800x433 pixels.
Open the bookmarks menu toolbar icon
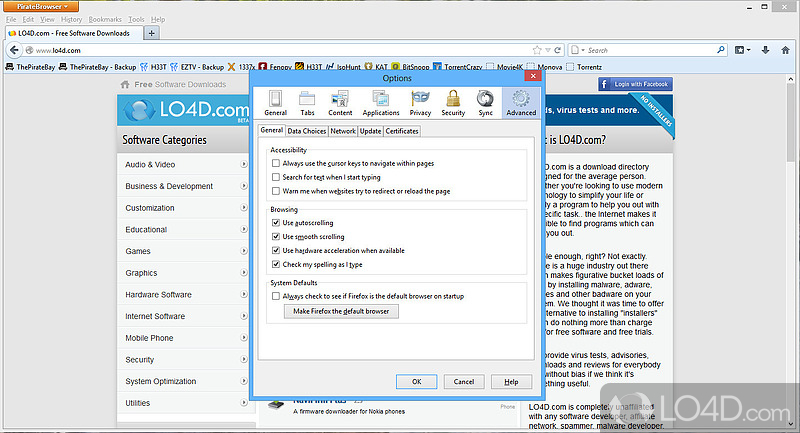742,50
